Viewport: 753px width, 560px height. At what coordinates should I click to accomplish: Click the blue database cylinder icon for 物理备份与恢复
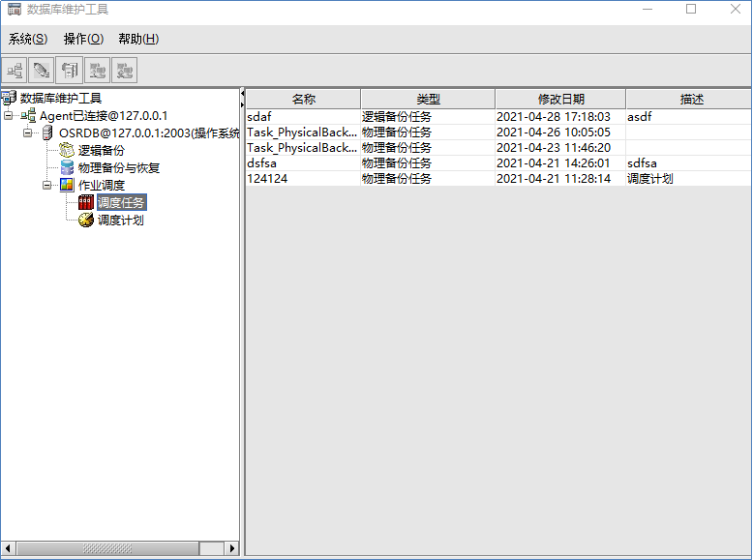click(67, 167)
